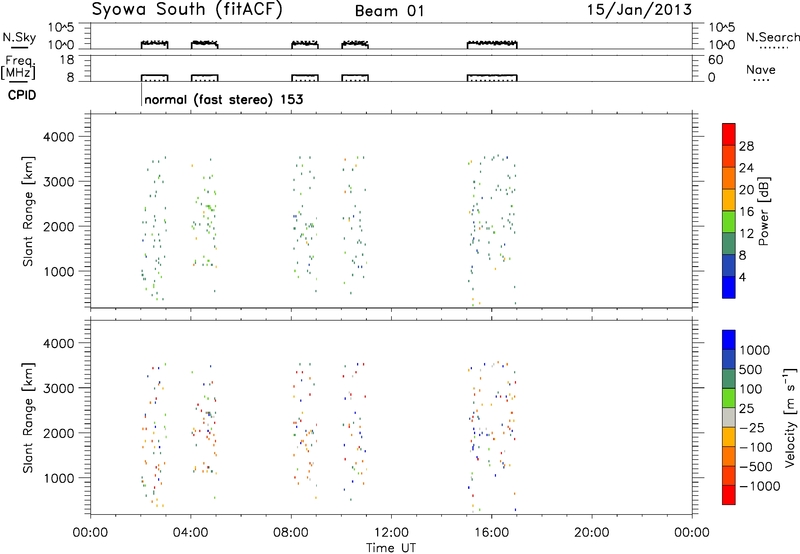Screen dimensions: 800x554
Task: Click the '20:00' time axis tick label
Action: pos(592,533)
